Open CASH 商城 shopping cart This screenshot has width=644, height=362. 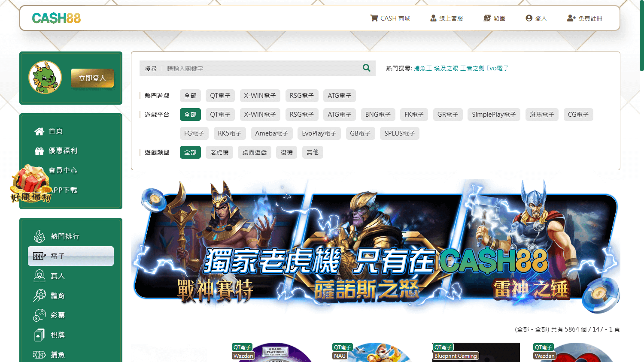coord(390,18)
